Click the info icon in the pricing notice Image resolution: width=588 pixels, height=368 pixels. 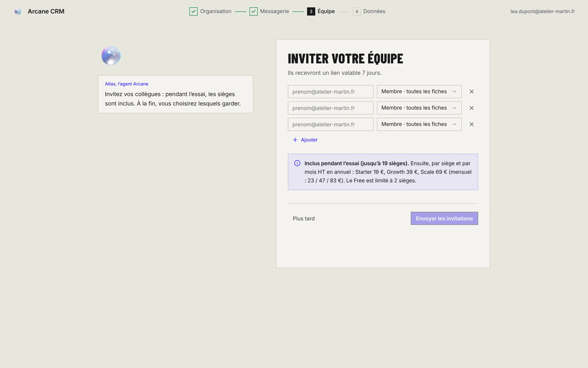coord(297,163)
